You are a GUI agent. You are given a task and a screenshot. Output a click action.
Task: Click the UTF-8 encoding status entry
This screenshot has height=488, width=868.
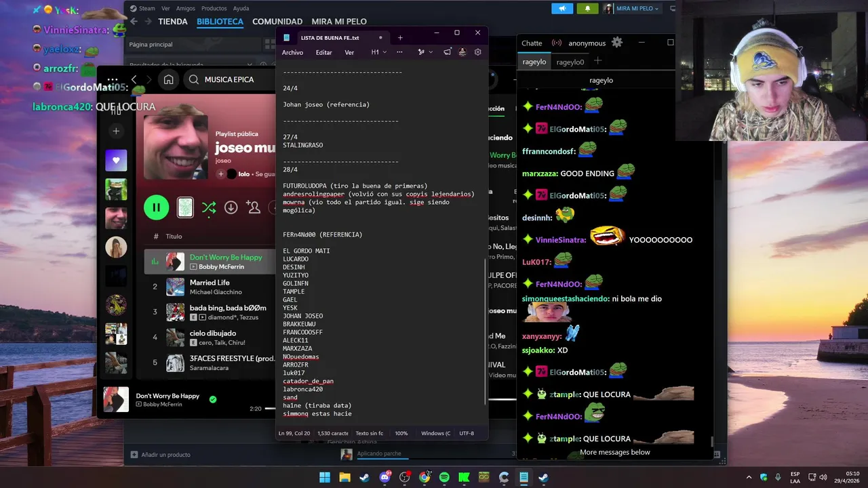(x=467, y=433)
